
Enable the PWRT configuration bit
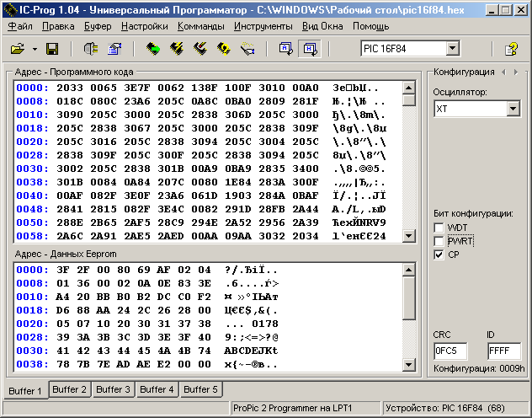click(439, 241)
